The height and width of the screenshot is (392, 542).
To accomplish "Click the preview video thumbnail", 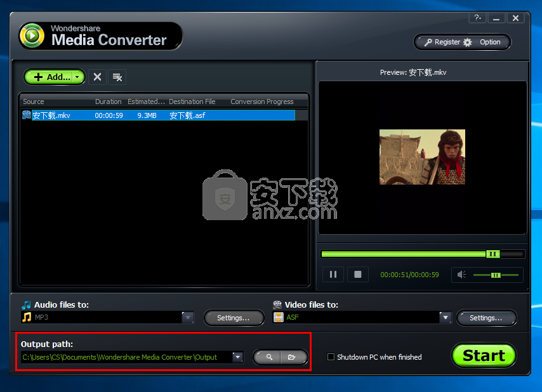I will [x=422, y=157].
